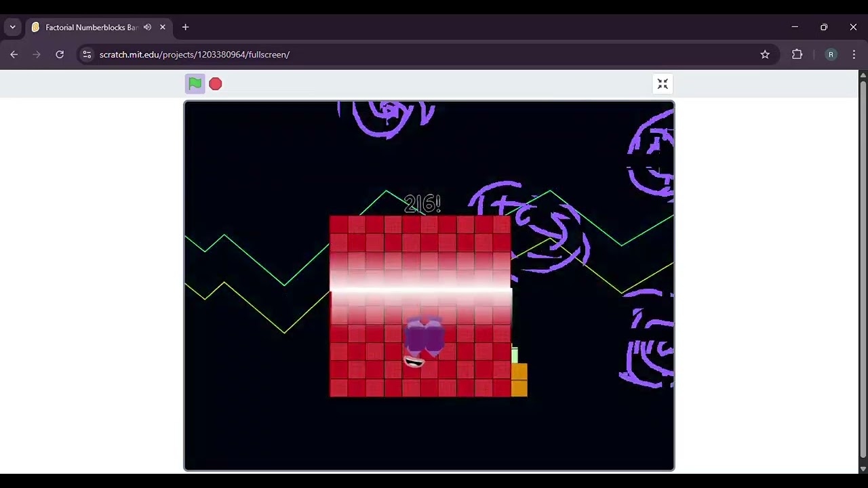Open the Extensions puzzle icon
868x488 pixels.
coord(797,54)
